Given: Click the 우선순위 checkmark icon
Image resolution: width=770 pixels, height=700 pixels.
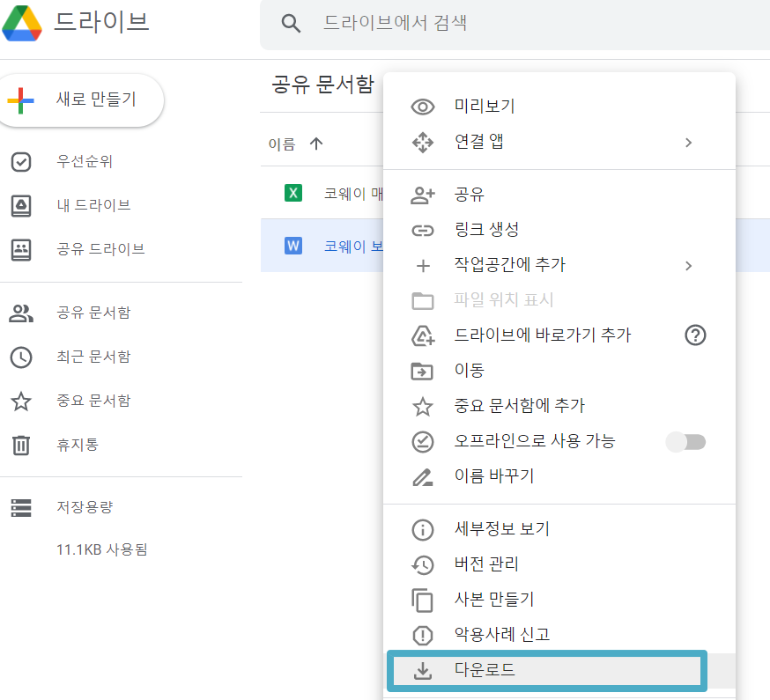Looking at the screenshot, I should pos(21,162).
